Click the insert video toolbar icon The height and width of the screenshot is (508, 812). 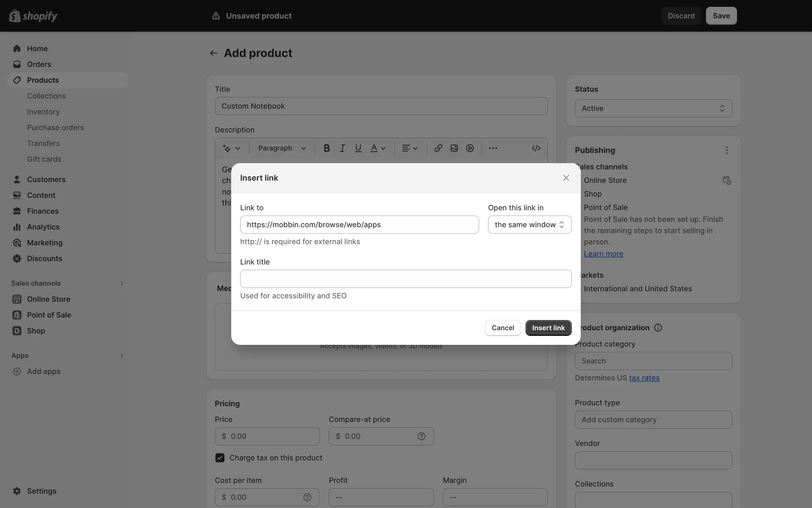click(x=470, y=148)
